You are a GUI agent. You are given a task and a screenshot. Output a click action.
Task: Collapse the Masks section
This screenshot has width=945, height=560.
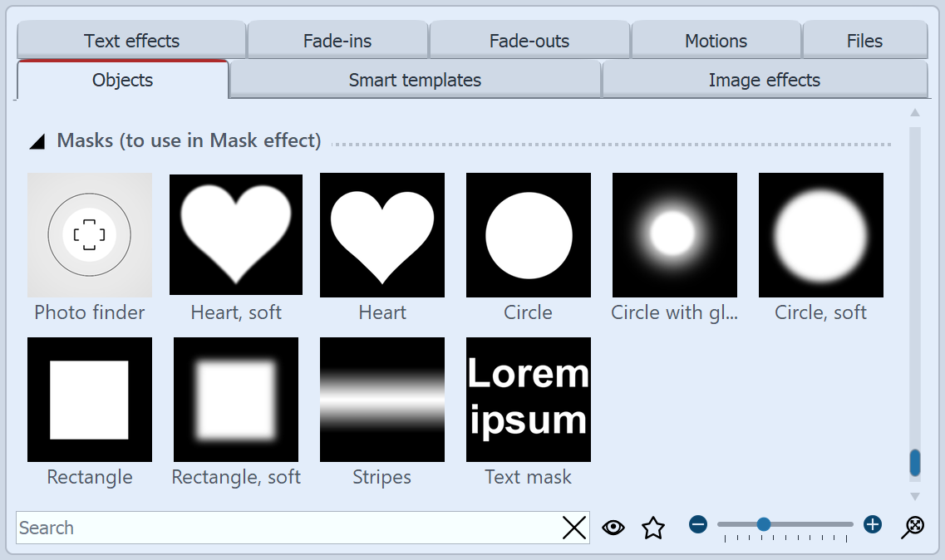tap(37, 140)
